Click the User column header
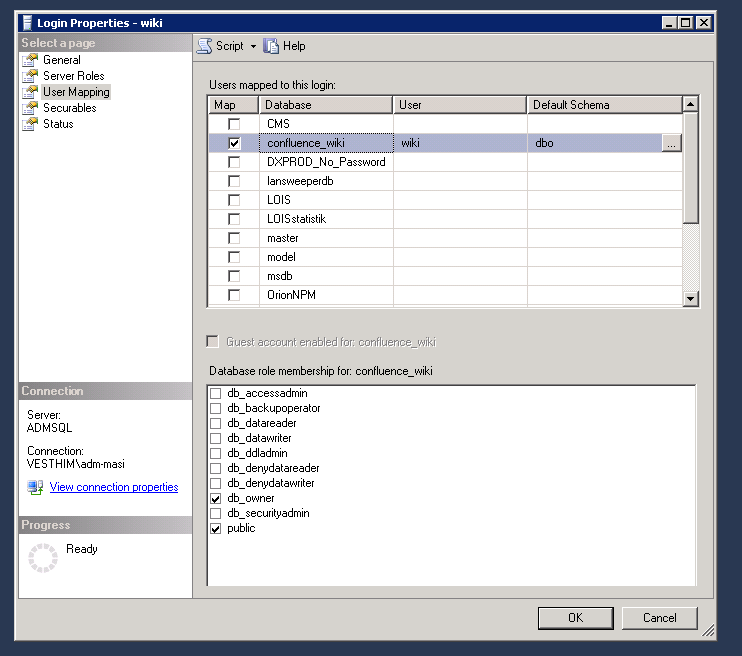This screenshot has width=742, height=656. (x=459, y=105)
